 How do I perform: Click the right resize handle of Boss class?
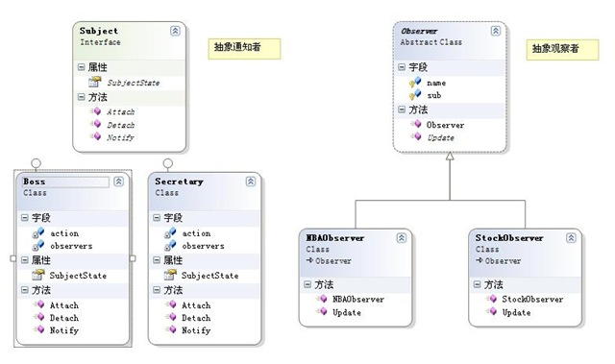pos(133,258)
